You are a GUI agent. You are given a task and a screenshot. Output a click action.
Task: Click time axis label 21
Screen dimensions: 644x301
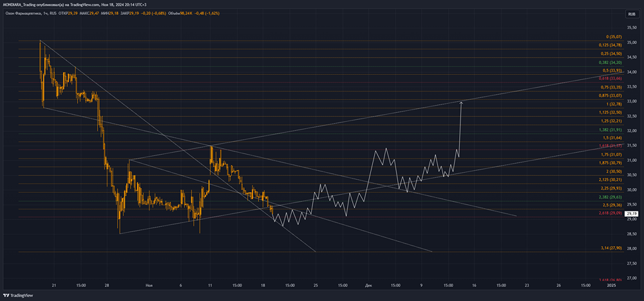click(x=54, y=284)
